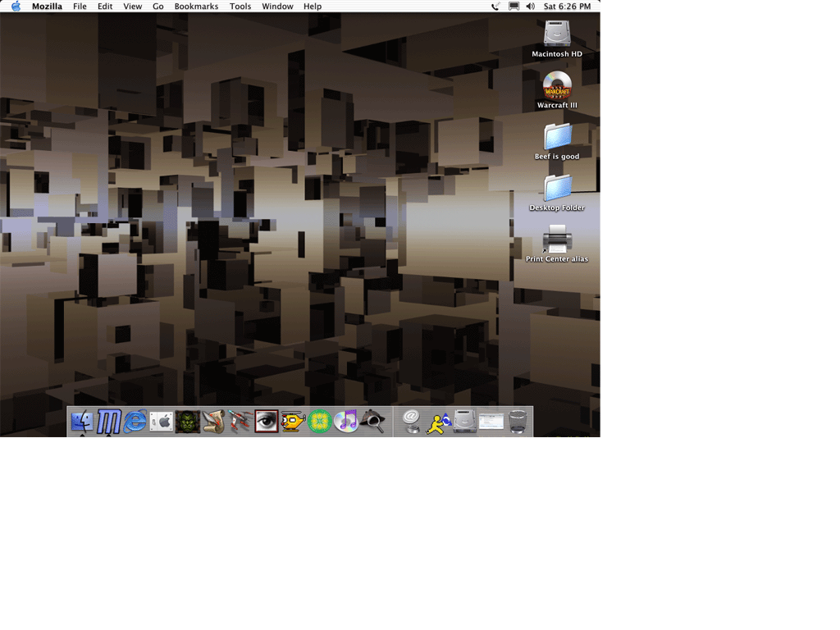
Task: Open the Trash in the Dock
Action: [x=518, y=422]
